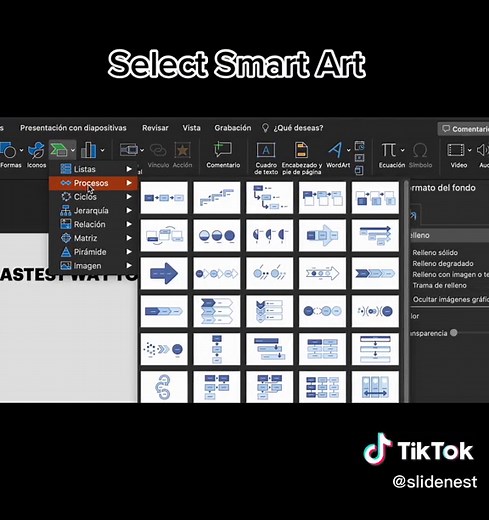This screenshot has width=489, height=520.
Task: Toggle Ocultar imágenes gráficas checkbox
Action: point(451,299)
